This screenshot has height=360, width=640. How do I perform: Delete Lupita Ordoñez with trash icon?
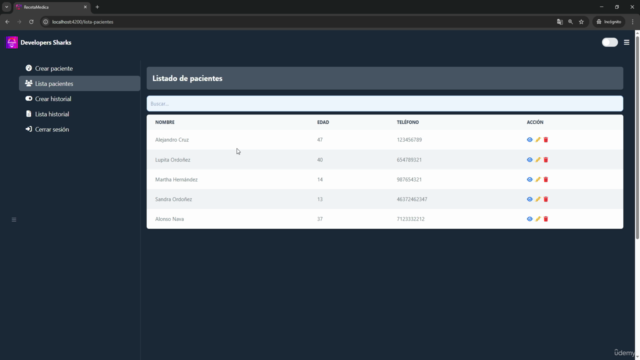coord(546,160)
